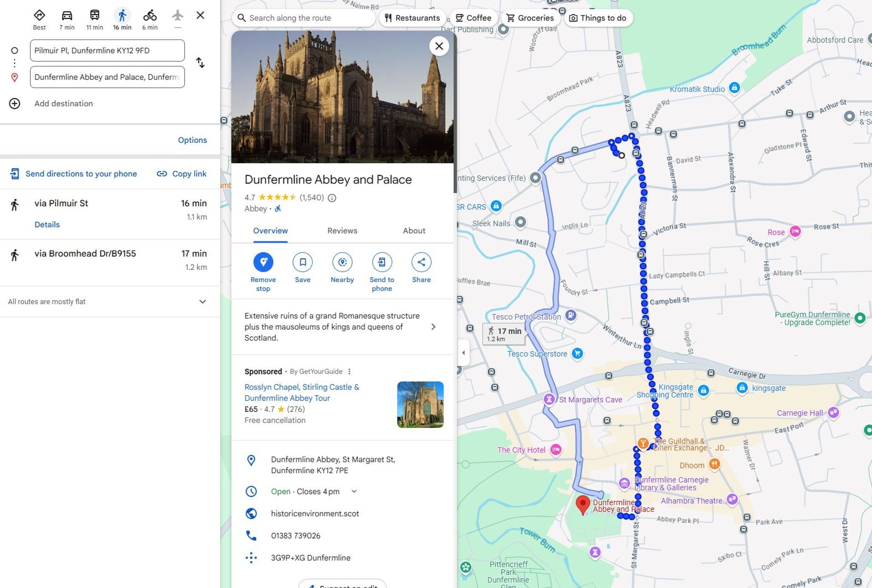Collapse the side panel arrow
This screenshot has height=588, width=872.
(463, 352)
